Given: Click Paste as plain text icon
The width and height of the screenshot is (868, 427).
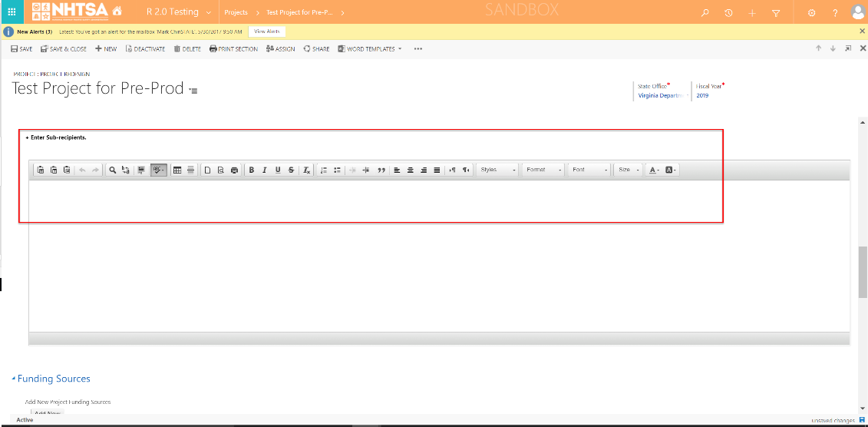Looking at the screenshot, I should click(x=54, y=170).
